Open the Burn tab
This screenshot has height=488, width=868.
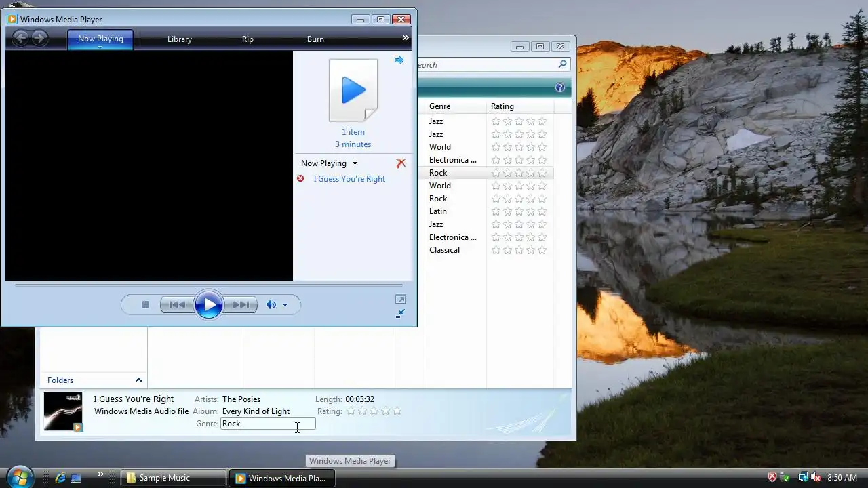(315, 39)
